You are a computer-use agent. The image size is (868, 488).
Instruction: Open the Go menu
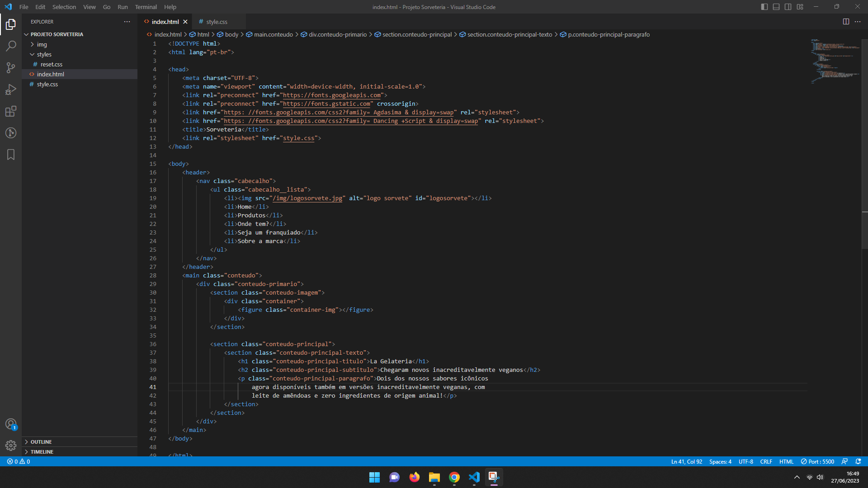tap(107, 7)
